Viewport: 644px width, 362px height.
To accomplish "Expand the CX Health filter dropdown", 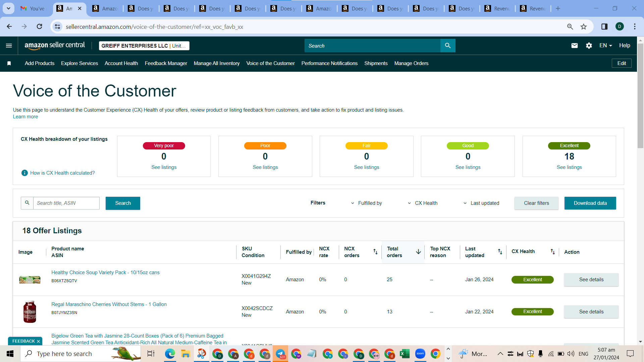I will point(423,203).
